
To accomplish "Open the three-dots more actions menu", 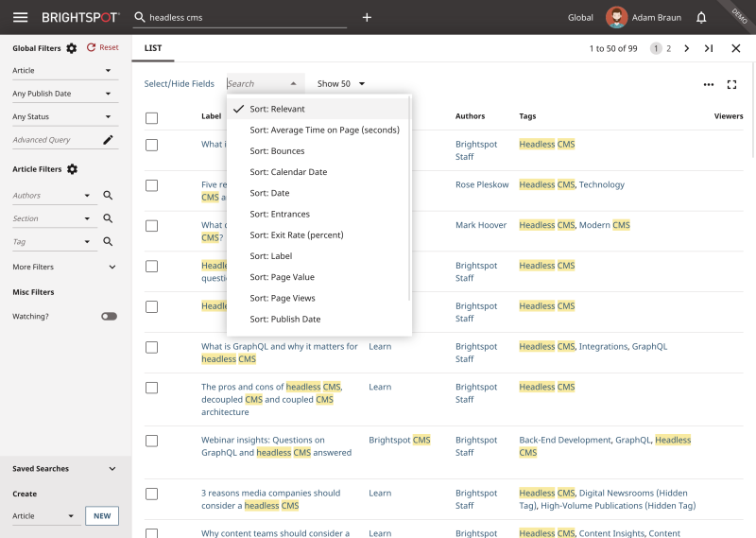I will [708, 84].
